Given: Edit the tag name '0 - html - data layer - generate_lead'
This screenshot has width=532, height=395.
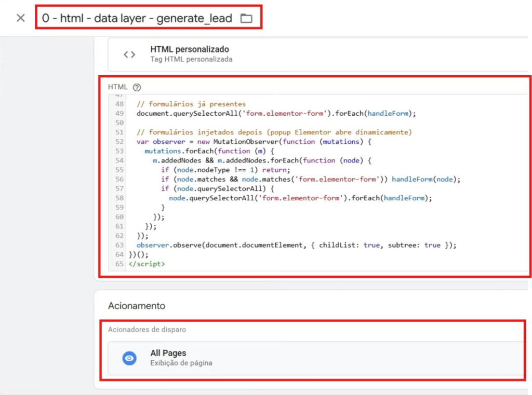Looking at the screenshot, I should pos(137,18).
